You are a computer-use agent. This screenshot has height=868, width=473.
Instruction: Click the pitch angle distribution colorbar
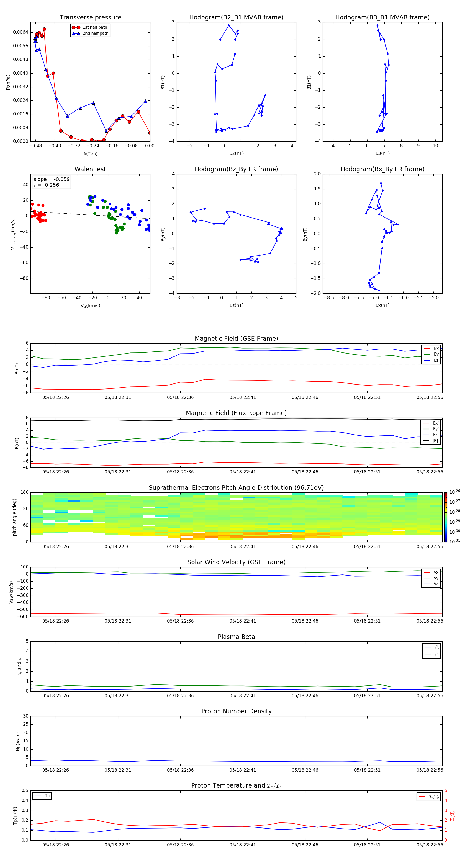(446, 517)
